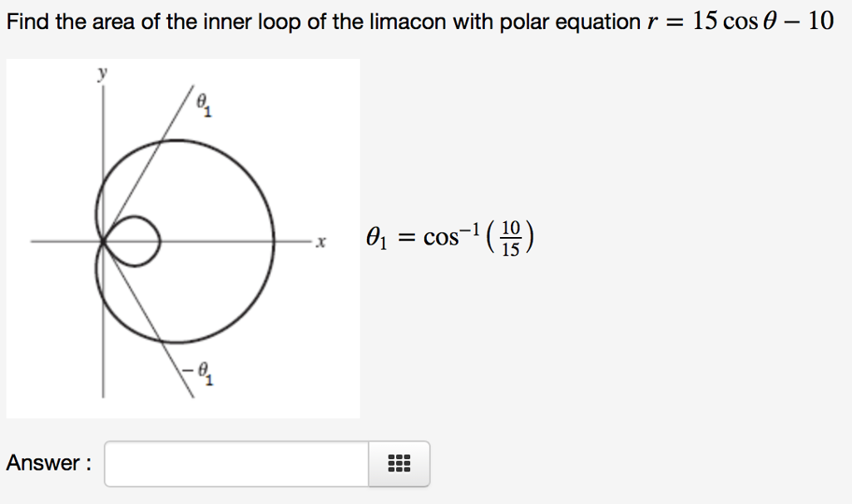Click the polar equation r = 15 cos θ − 10
852x504 pixels.
click(740, 21)
